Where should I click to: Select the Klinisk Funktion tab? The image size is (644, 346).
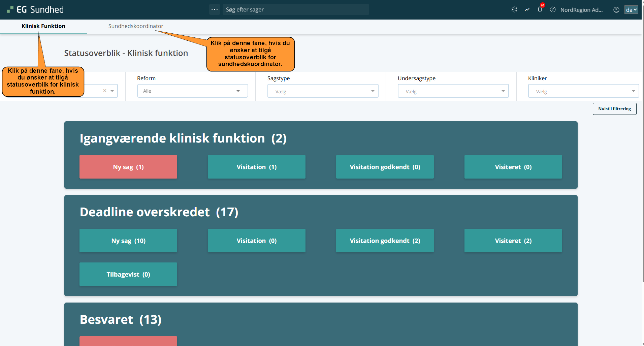[x=43, y=26]
